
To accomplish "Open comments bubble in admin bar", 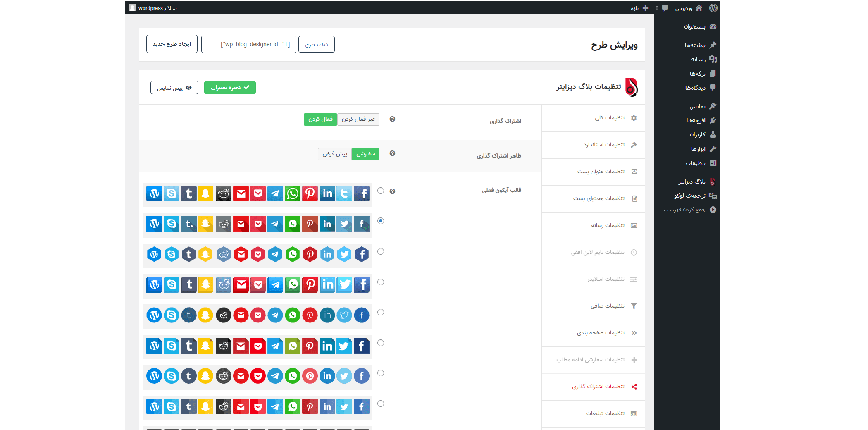I will pyautogui.click(x=665, y=8).
